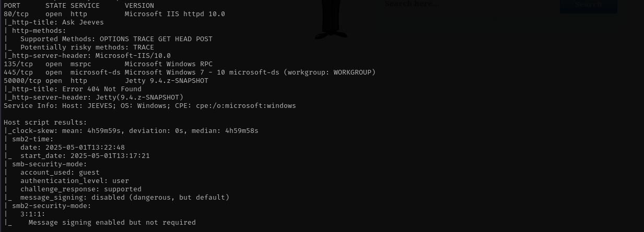Click the 'Ask Jeeves' http-title text

83,22
